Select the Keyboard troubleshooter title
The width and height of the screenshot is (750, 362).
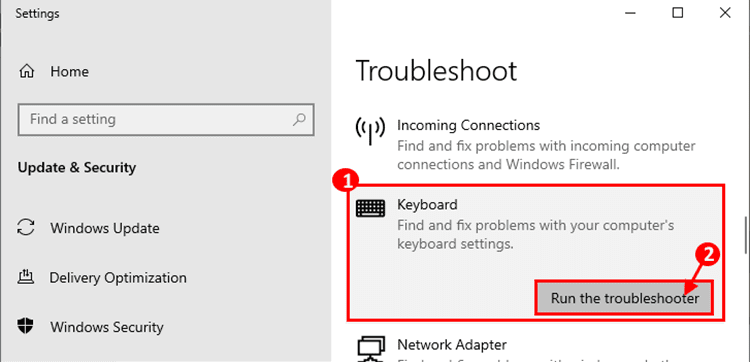[x=427, y=205]
